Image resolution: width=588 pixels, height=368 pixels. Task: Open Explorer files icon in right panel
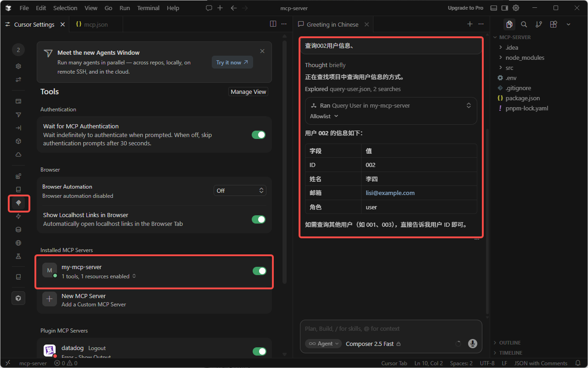click(509, 24)
